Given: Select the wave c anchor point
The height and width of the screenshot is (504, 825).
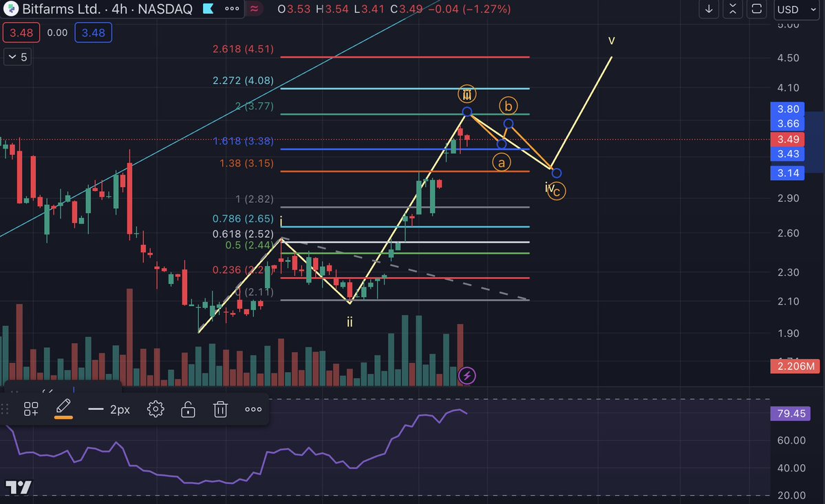Looking at the screenshot, I should point(557,173).
